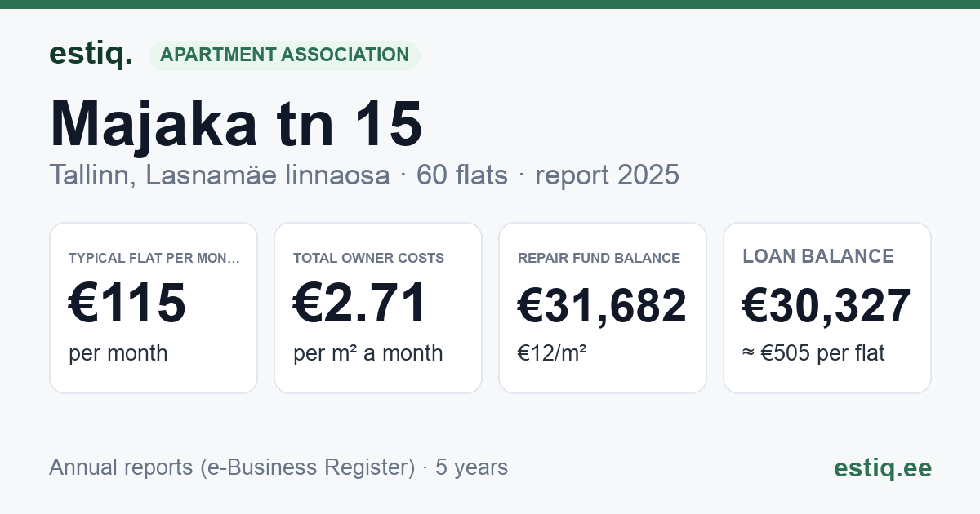Click the €30,327 value

coord(826,306)
